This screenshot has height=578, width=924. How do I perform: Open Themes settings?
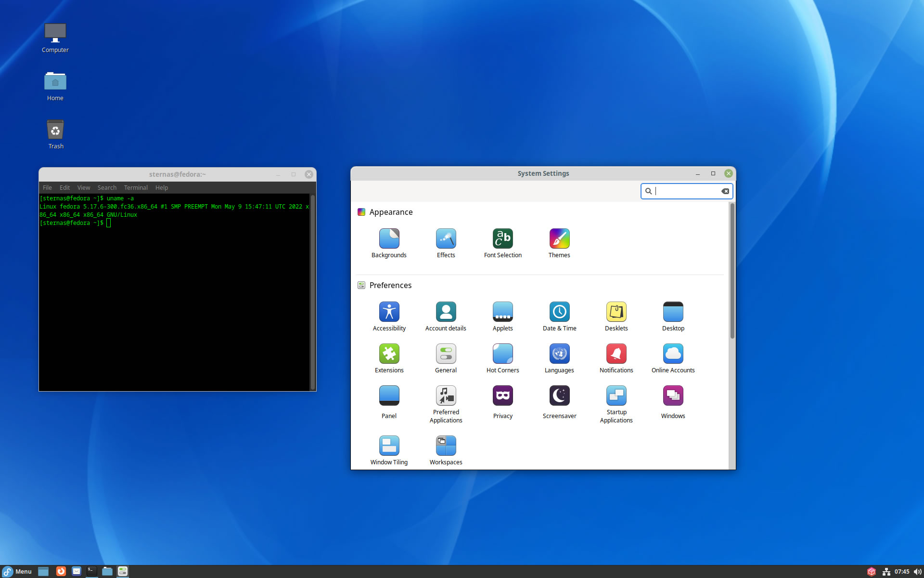pyautogui.click(x=559, y=243)
